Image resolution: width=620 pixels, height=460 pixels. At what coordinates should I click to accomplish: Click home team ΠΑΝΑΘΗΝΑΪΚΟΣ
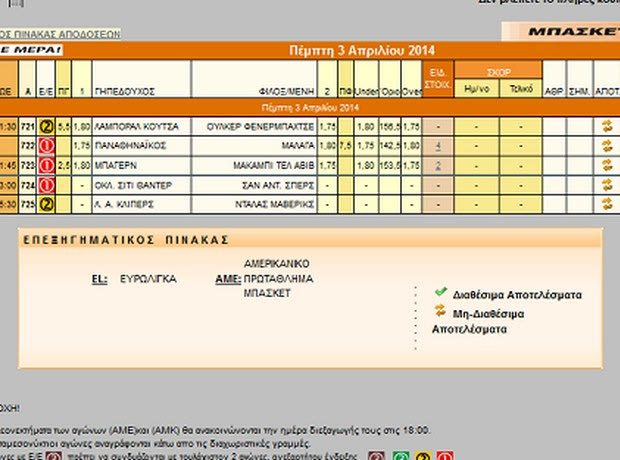(130, 146)
